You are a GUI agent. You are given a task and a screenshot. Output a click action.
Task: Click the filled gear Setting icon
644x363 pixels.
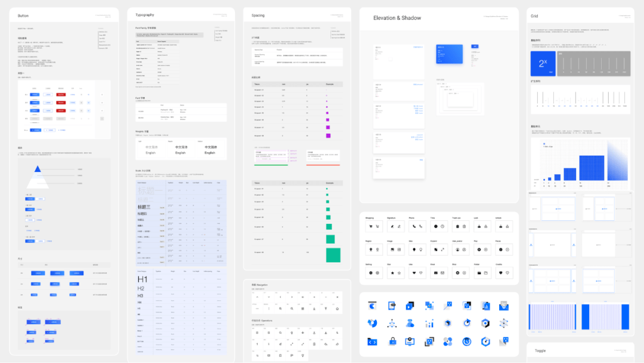coord(370,273)
